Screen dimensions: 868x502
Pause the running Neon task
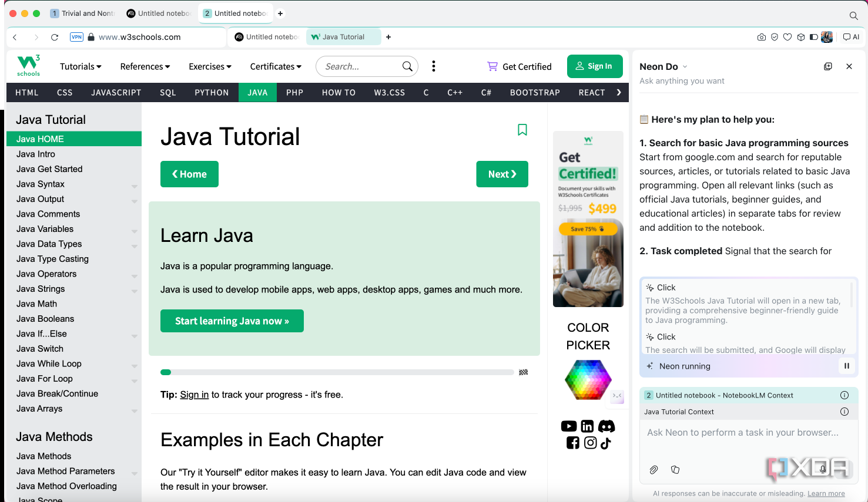click(x=847, y=366)
